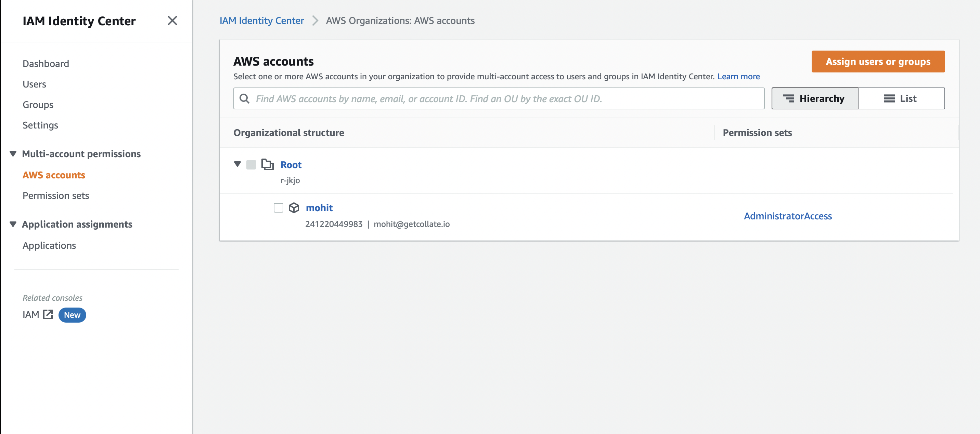This screenshot has width=980, height=434.
Task: Collapse the Root tree node
Action: [x=237, y=164]
